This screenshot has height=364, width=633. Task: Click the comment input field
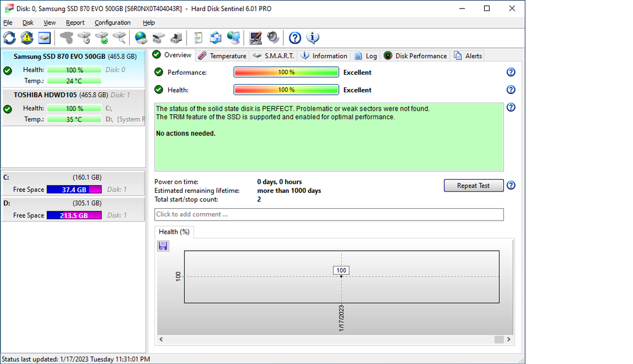point(329,214)
